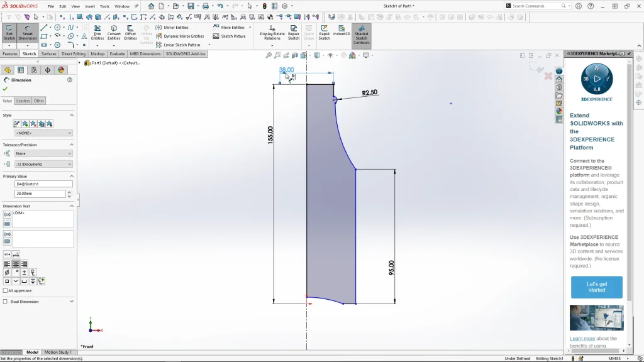644x362 pixels.
Task: Select the Convert Entities tool
Action: (114, 33)
